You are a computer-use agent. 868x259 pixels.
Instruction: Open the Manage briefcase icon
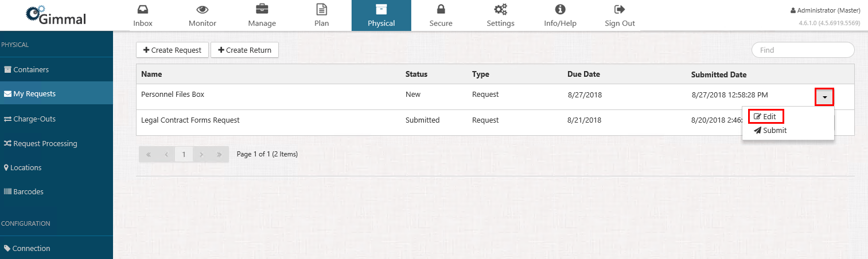tap(262, 10)
